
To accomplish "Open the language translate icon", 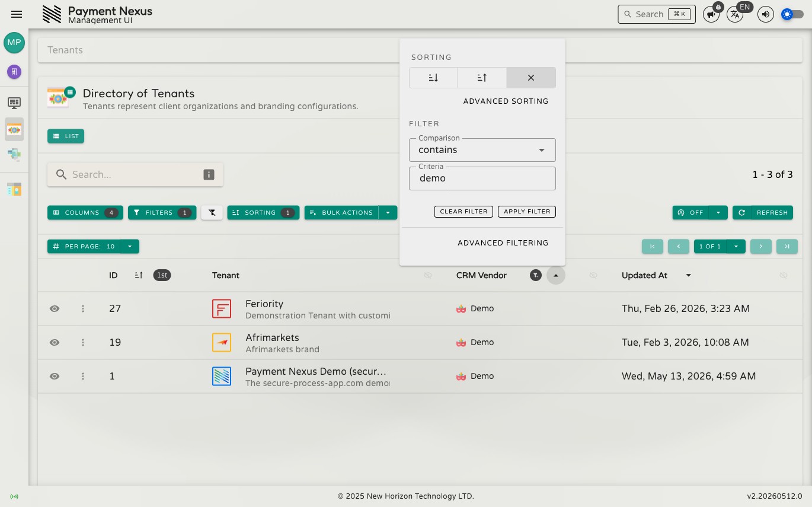I will 735,14.
